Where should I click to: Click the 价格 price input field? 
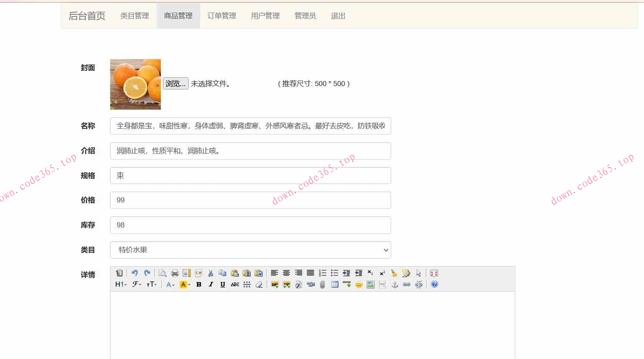pyautogui.click(x=250, y=200)
